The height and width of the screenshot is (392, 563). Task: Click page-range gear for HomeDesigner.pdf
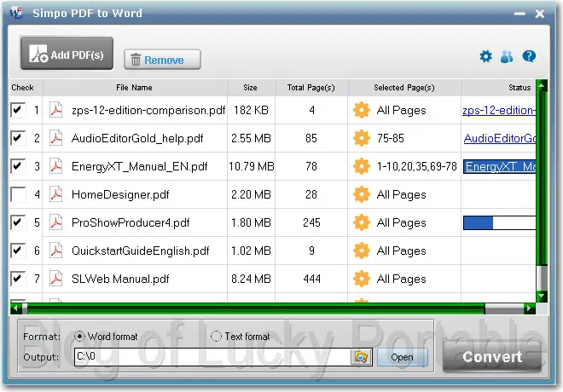(x=361, y=194)
